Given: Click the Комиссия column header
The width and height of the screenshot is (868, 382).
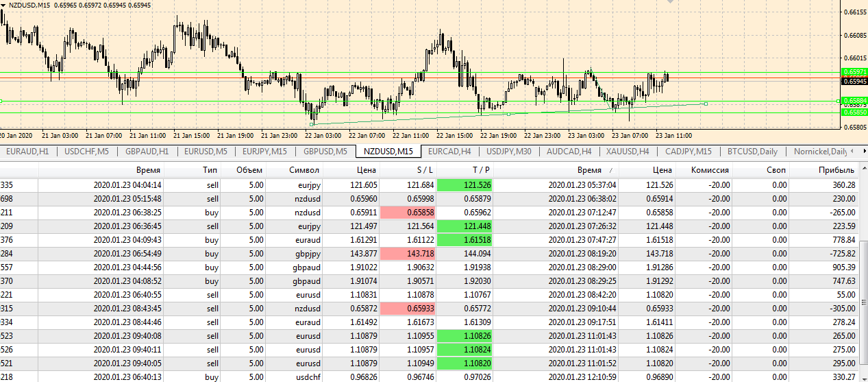Looking at the screenshot, I should click(709, 170).
